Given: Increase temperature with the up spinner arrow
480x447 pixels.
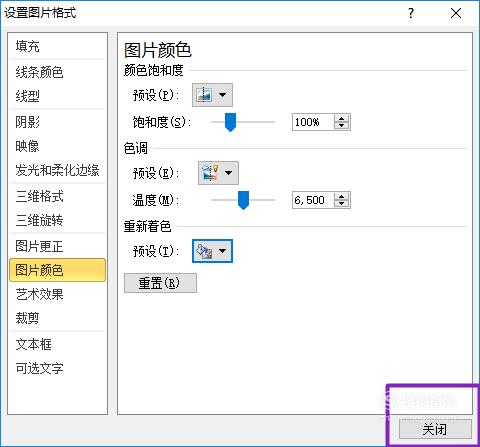Looking at the screenshot, I should point(341,196).
